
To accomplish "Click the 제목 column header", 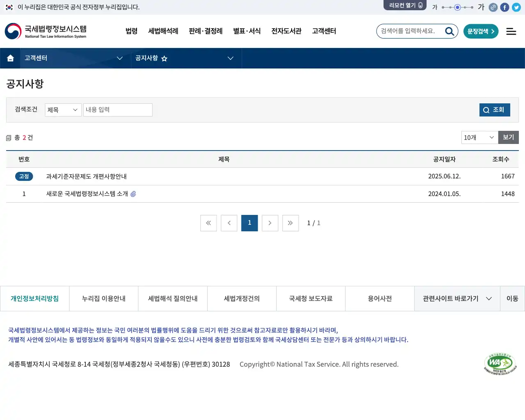I will tap(224, 159).
